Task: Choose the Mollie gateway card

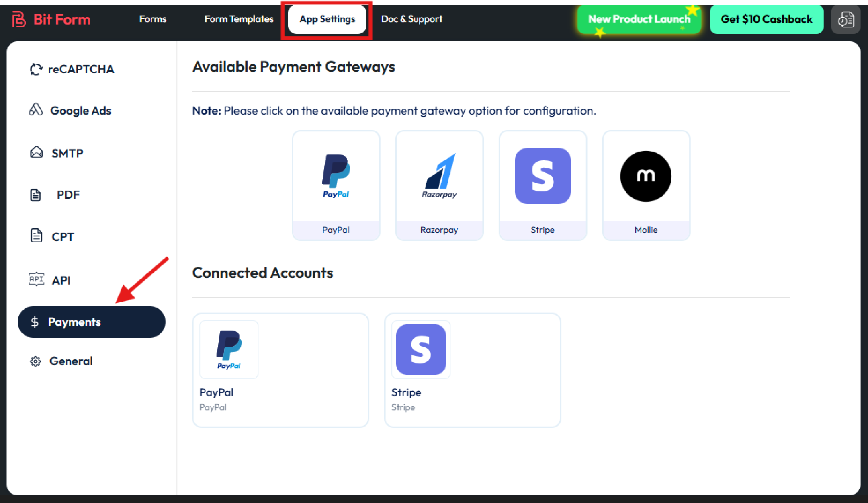Action: coord(646,185)
